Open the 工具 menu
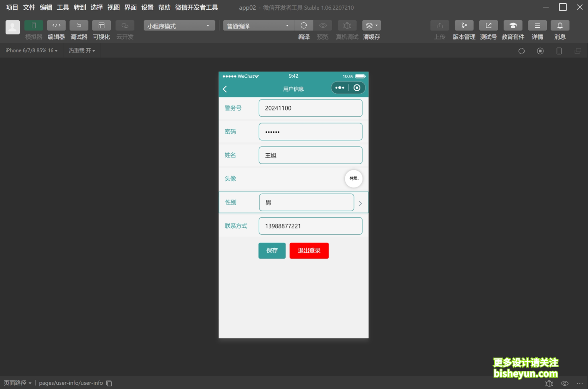 pos(63,8)
